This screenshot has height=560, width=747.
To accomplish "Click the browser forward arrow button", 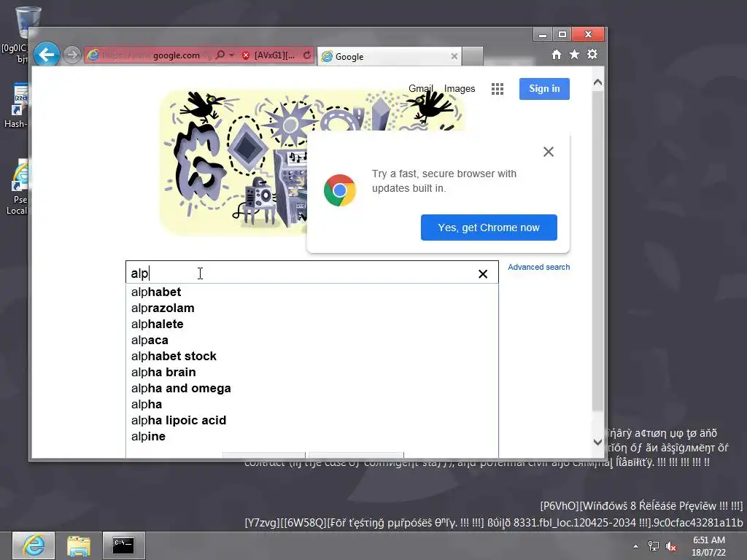I will click(x=72, y=55).
